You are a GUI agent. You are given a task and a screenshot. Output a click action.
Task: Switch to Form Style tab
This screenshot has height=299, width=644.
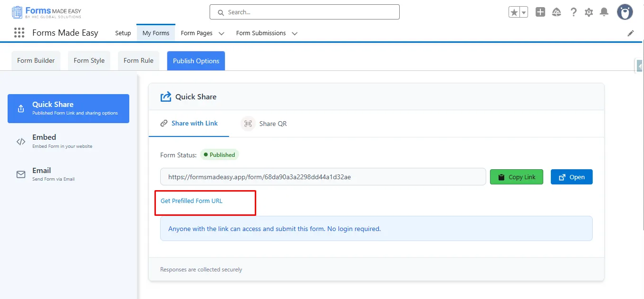pyautogui.click(x=89, y=60)
